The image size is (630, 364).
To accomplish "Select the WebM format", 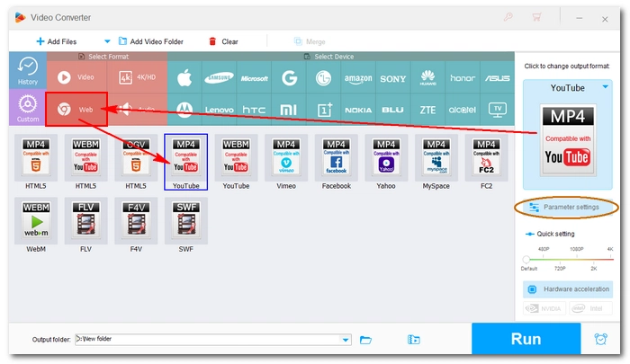I will click(x=36, y=226).
